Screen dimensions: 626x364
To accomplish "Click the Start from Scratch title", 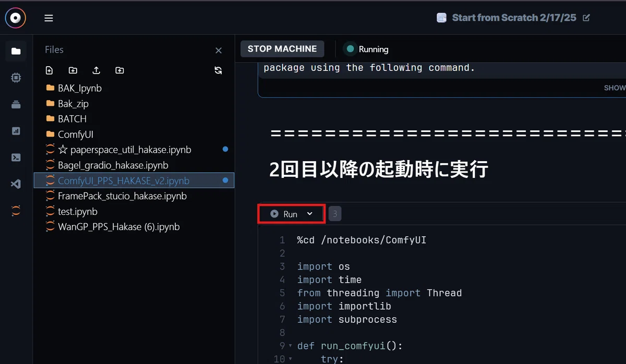I will point(514,18).
